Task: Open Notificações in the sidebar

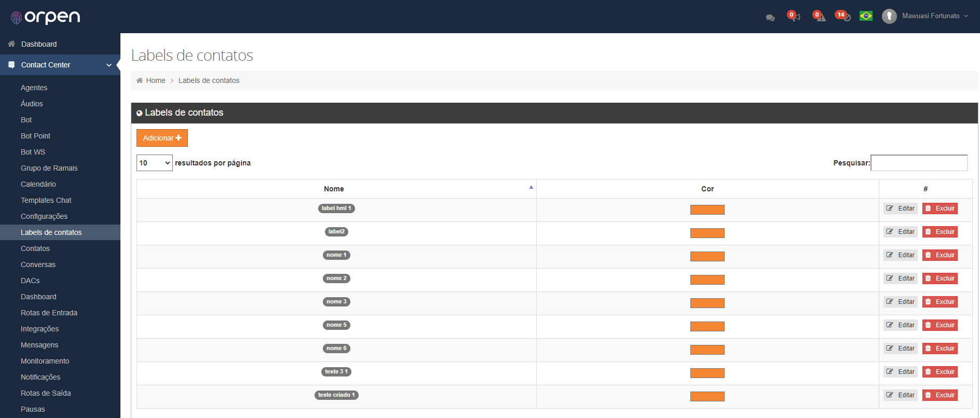Action: 40,377
